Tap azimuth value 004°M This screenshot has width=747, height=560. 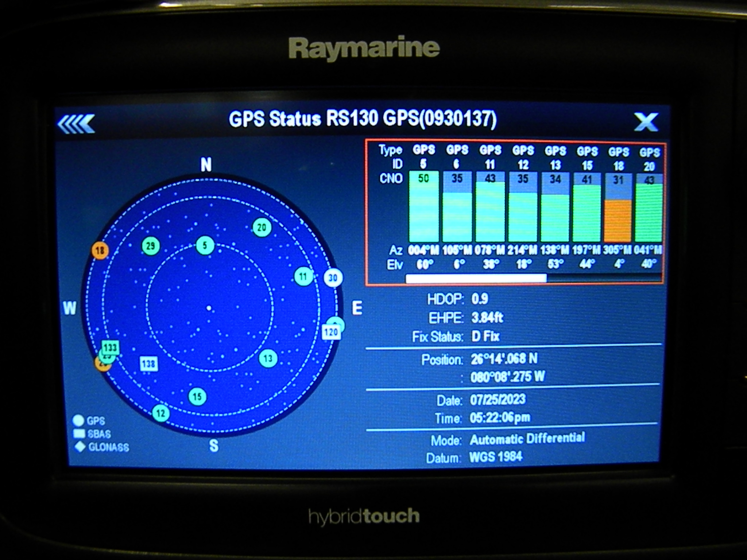point(423,250)
